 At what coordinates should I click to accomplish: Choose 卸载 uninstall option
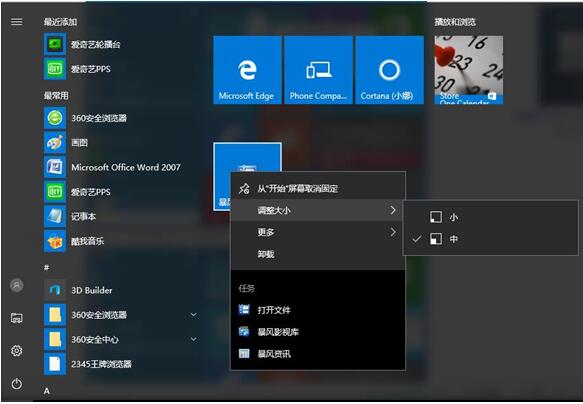pos(318,254)
